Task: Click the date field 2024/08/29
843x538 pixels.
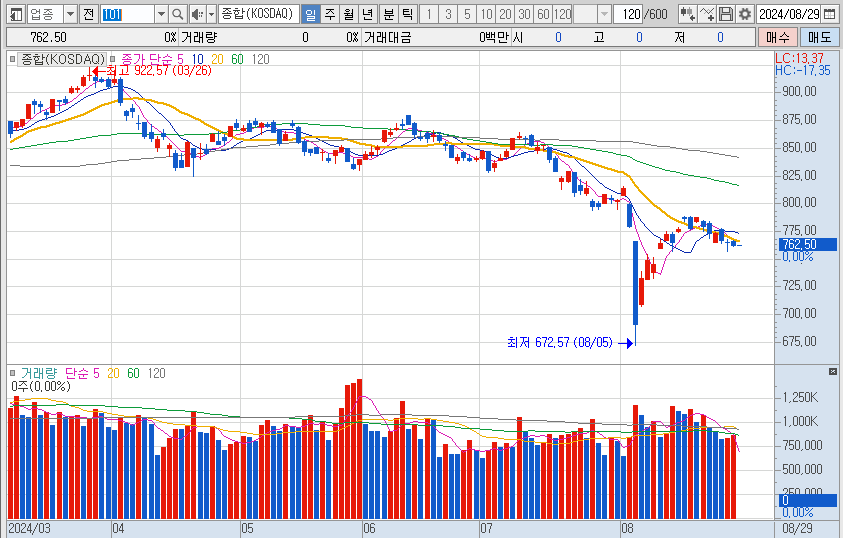Action: point(789,14)
